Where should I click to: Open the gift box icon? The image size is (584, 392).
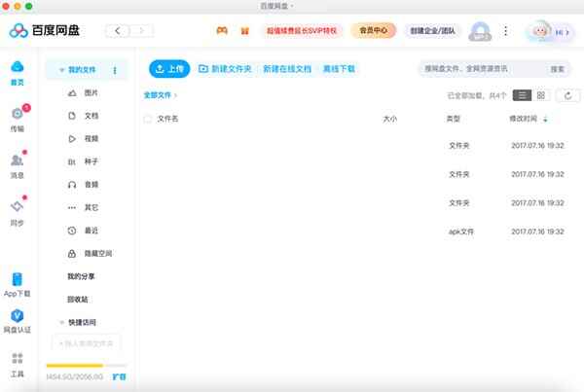(x=244, y=31)
